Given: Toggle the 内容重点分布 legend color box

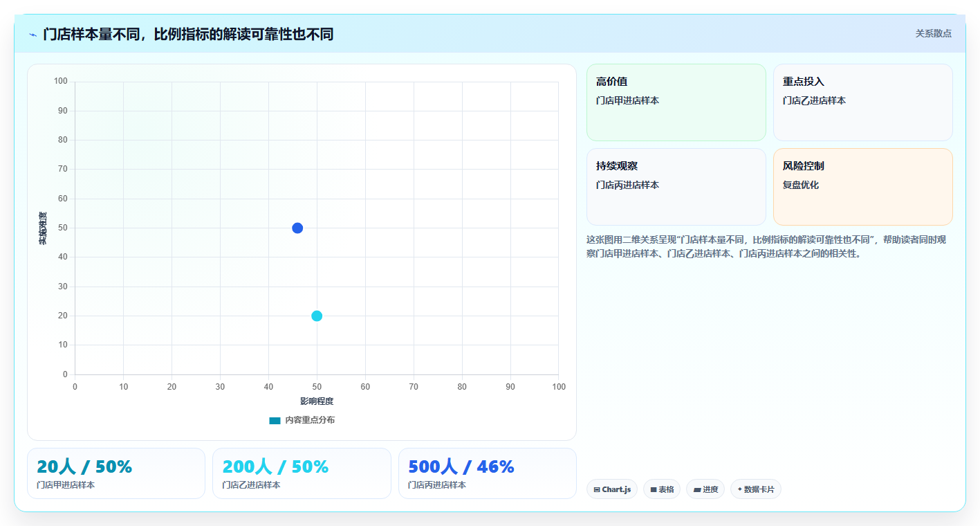Looking at the screenshot, I should [x=275, y=420].
